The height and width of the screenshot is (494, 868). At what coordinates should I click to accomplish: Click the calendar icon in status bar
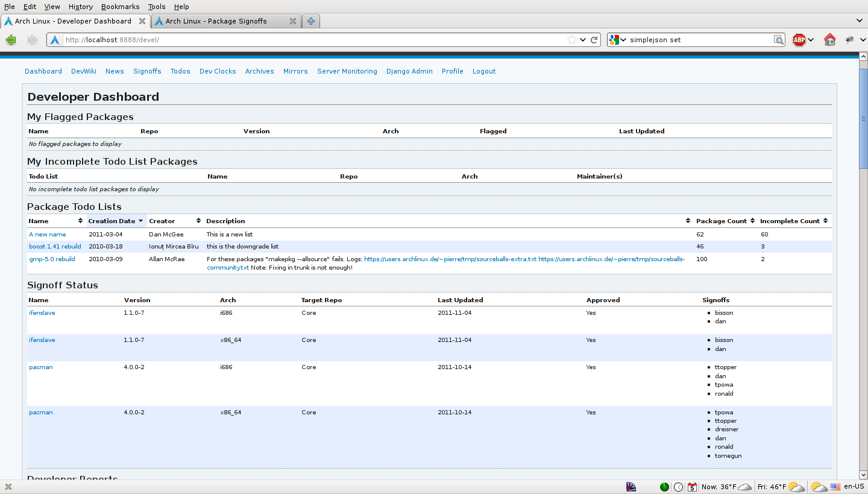tap(692, 487)
